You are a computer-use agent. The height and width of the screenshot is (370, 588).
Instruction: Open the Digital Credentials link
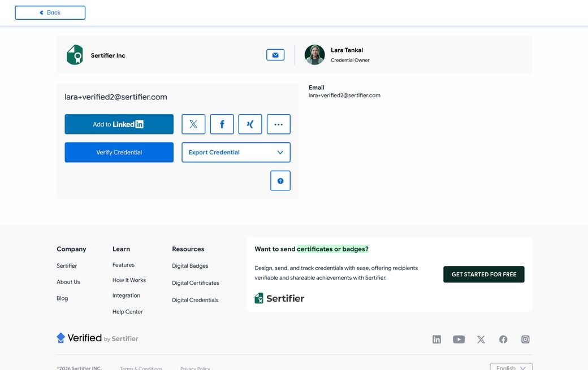point(195,300)
